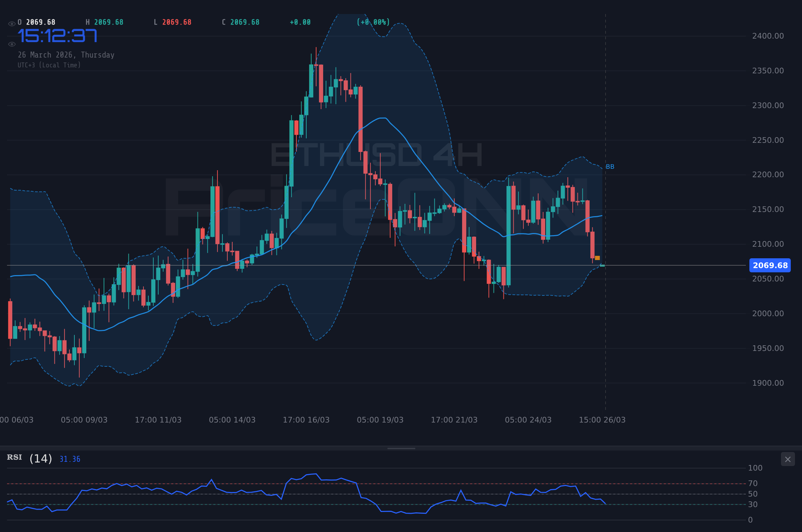Click the high price value H 2069.68
The height and width of the screenshot is (532, 802).
click(x=105, y=22)
